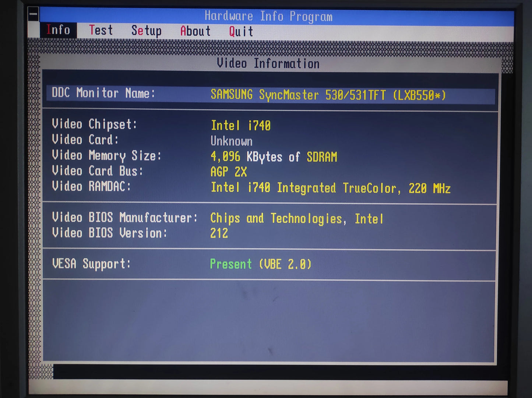
Task: Open the Info menu
Action: point(58,30)
